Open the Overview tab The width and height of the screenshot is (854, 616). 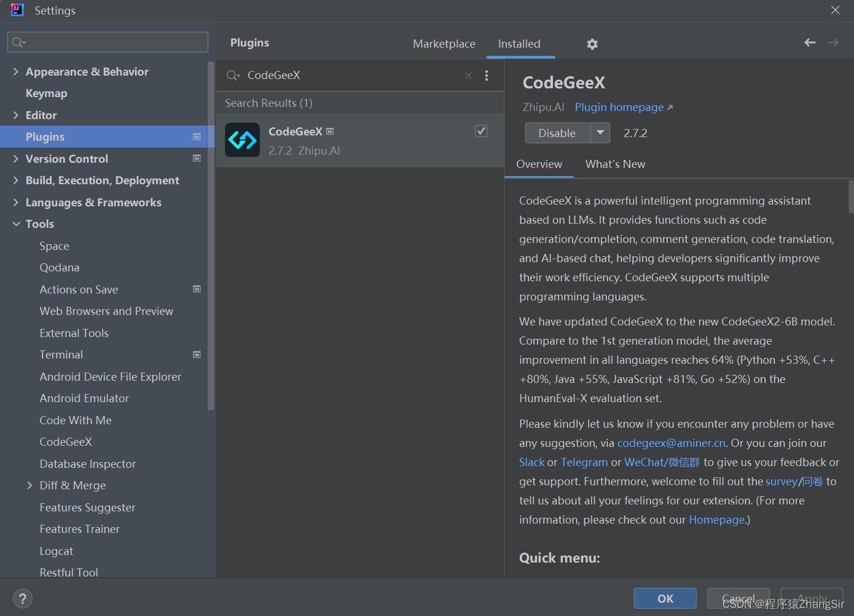pyautogui.click(x=539, y=164)
